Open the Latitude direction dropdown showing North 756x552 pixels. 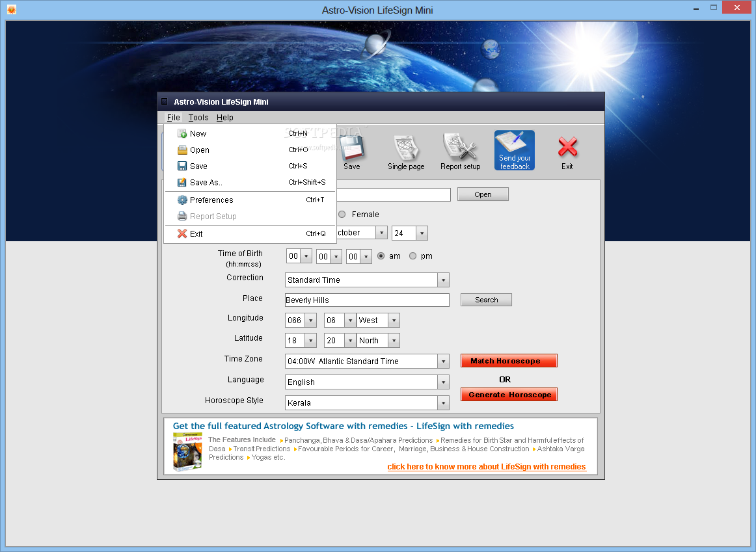click(x=394, y=341)
